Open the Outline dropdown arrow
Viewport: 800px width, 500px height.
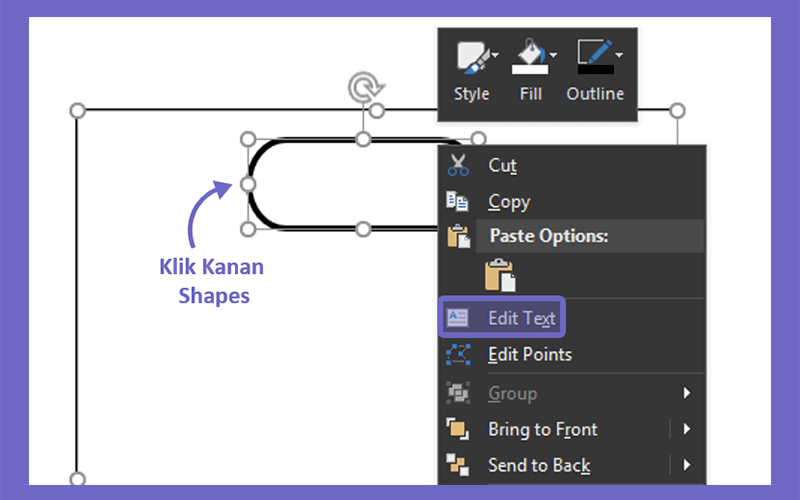(619, 54)
